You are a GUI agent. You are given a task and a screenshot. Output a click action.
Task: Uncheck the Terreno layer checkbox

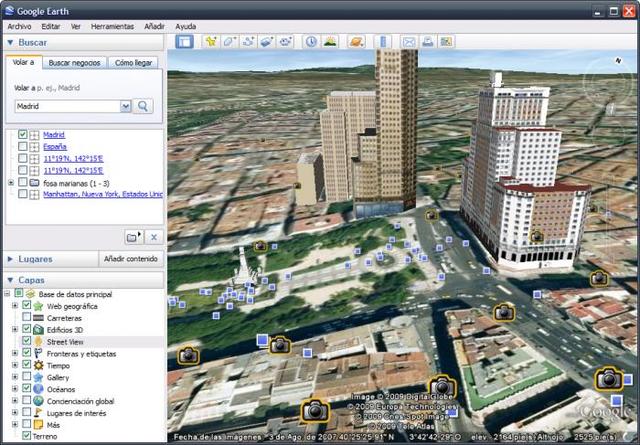[27, 436]
